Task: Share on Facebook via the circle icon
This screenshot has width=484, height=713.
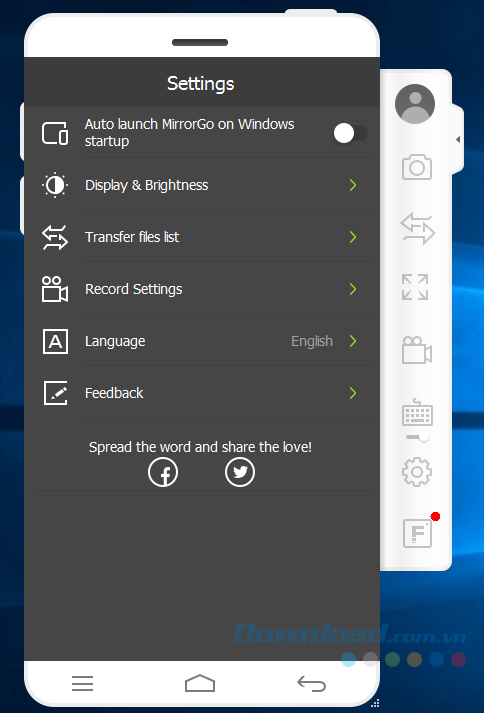Action: click(163, 472)
